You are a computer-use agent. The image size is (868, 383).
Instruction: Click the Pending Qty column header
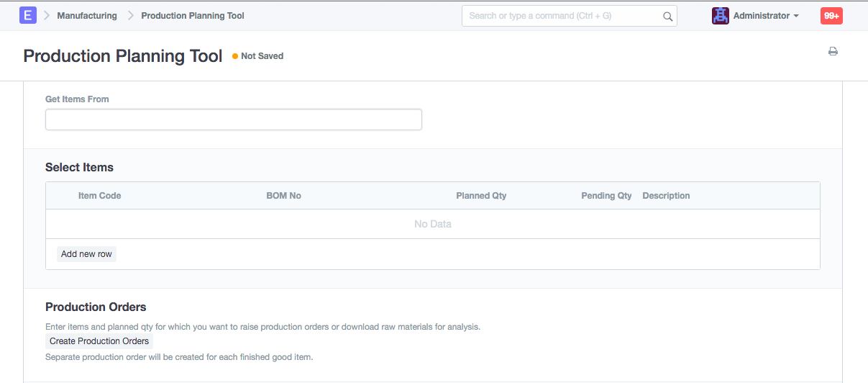coord(606,196)
